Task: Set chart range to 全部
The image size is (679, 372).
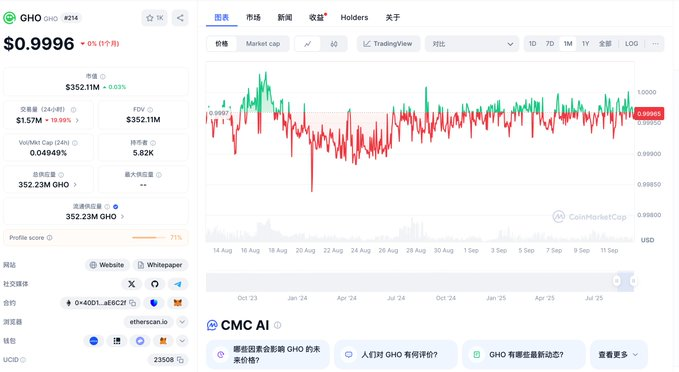Action: 605,44
